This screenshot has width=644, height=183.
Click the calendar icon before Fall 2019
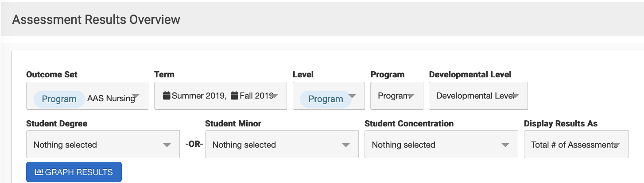coord(235,95)
